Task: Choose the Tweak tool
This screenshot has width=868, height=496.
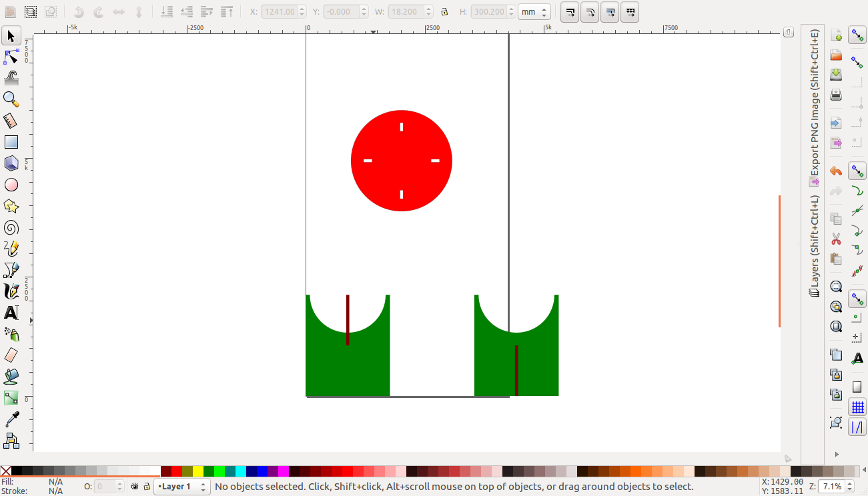Action: [11, 78]
